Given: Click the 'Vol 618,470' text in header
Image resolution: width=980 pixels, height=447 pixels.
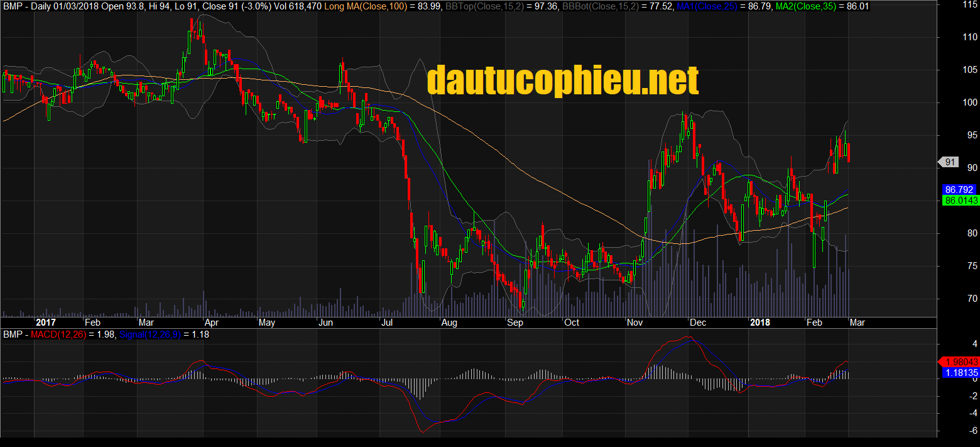Looking at the screenshot, I should tap(299, 6).
